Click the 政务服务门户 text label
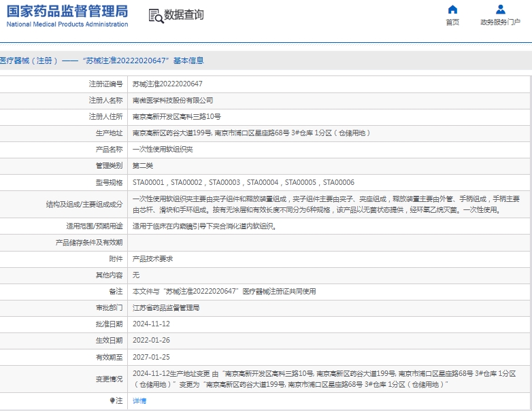 pyautogui.click(x=501, y=22)
